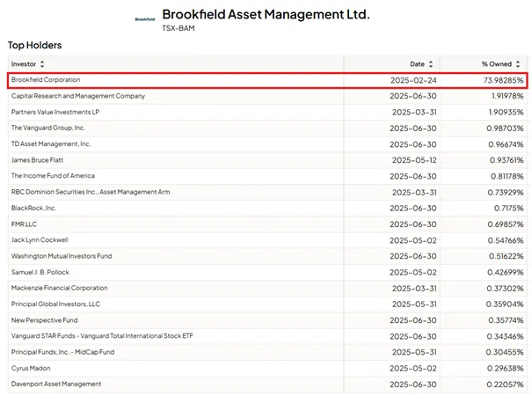Click the Brookfield company logo
The height and width of the screenshot is (396, 532).
click(x=145, y=19)
